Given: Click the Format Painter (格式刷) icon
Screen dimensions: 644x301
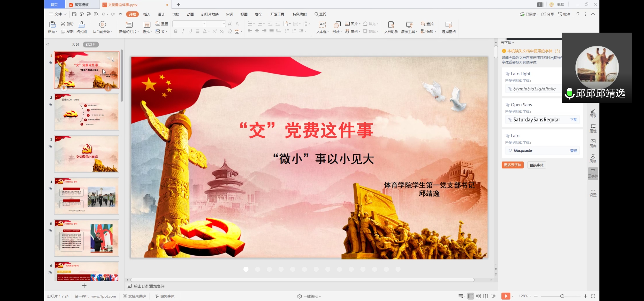Looking at the screenshot, I should pyautogui.click(x=81, y=25).
